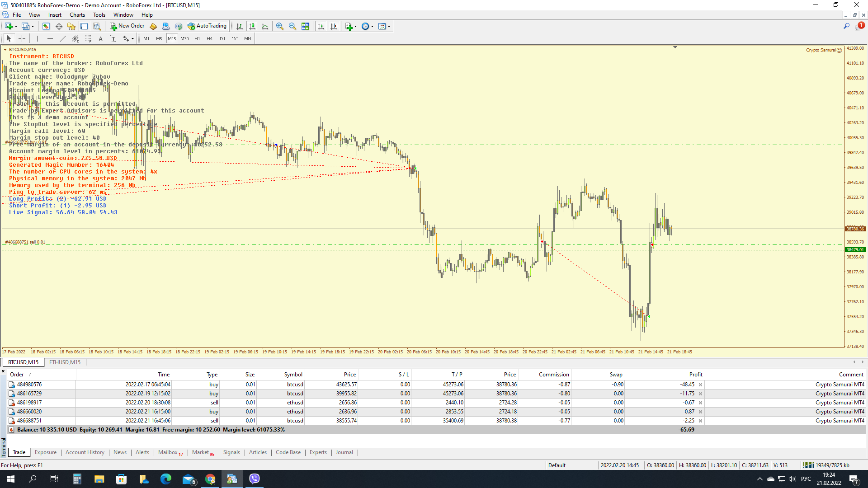Switch chart to Bar Chart type
Viewport: 868px width, 488px height.
coord(240,26)
